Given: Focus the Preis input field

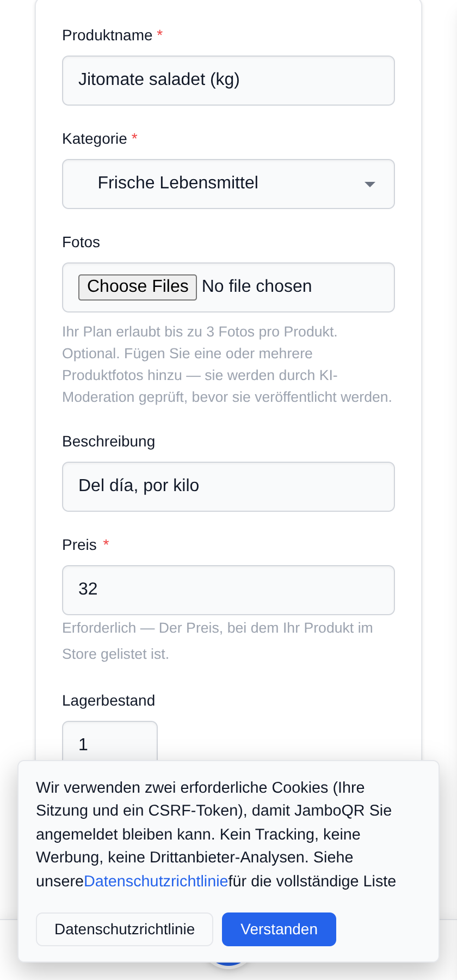Looking at the screenshot, I should click(228, 590).
